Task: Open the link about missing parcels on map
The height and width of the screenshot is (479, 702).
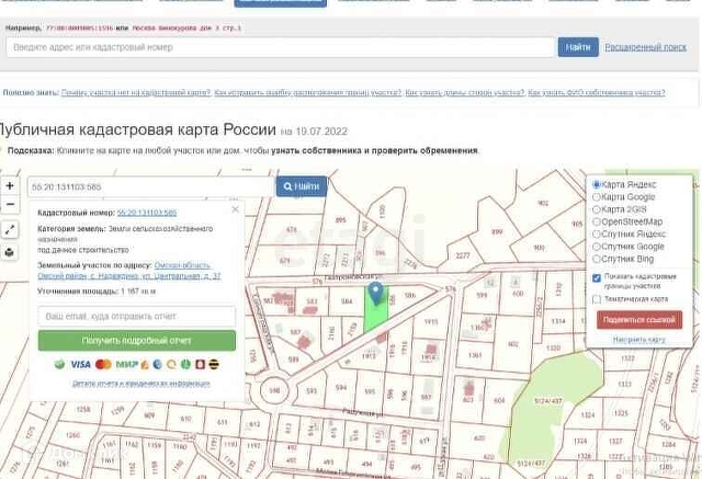Action: (136, 93)
